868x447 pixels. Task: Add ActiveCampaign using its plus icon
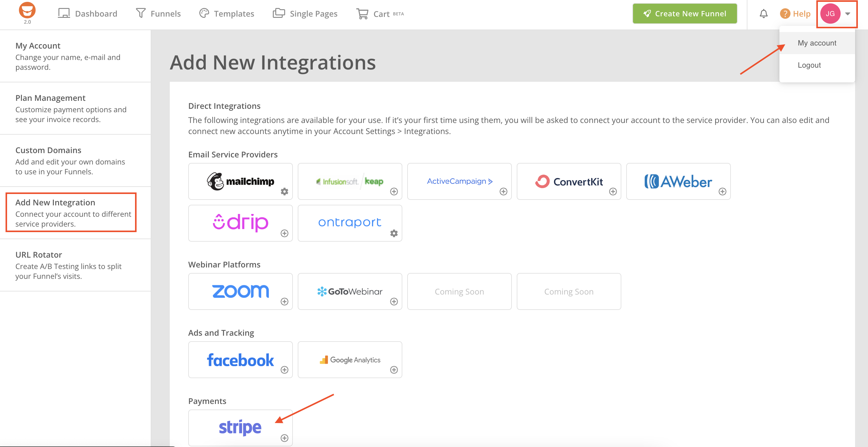coord(503,191)
